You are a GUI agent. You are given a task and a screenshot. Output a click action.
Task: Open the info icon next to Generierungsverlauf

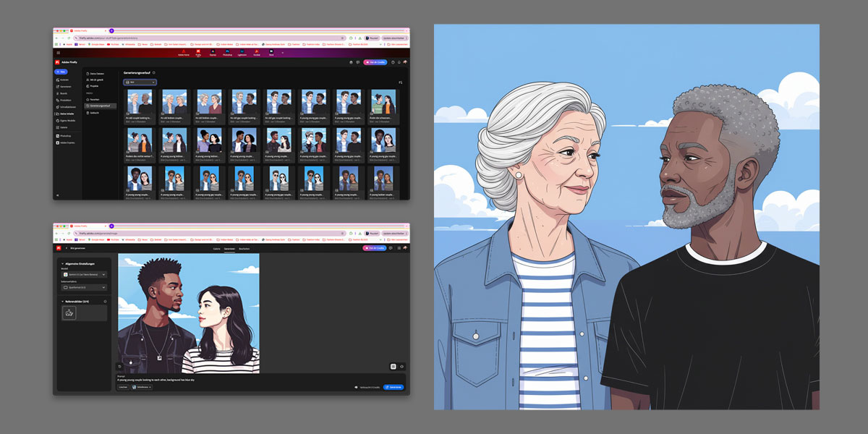(153, 72)
